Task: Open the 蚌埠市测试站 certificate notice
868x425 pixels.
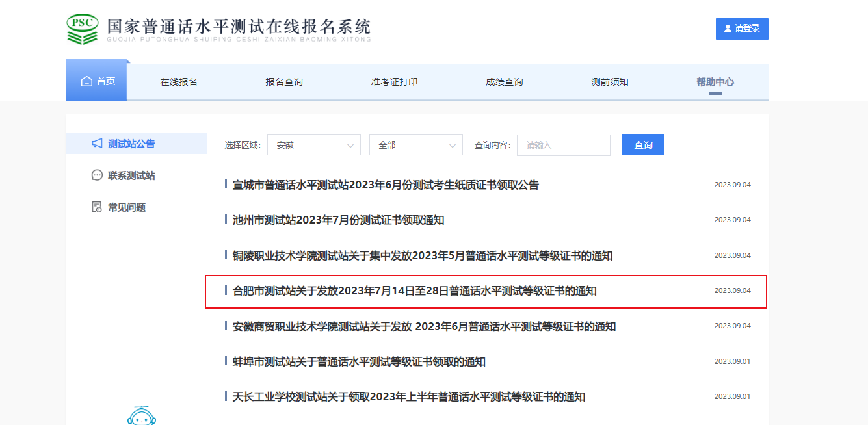Action: (x=359, y=362)
